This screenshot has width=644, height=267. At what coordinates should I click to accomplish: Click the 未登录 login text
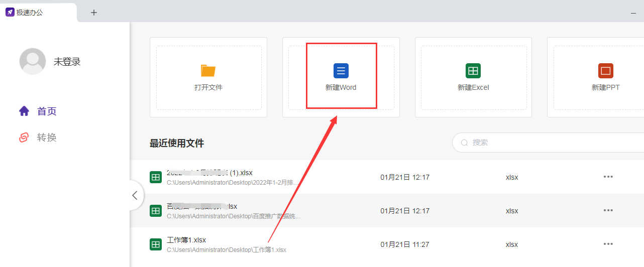coord(67,62)
